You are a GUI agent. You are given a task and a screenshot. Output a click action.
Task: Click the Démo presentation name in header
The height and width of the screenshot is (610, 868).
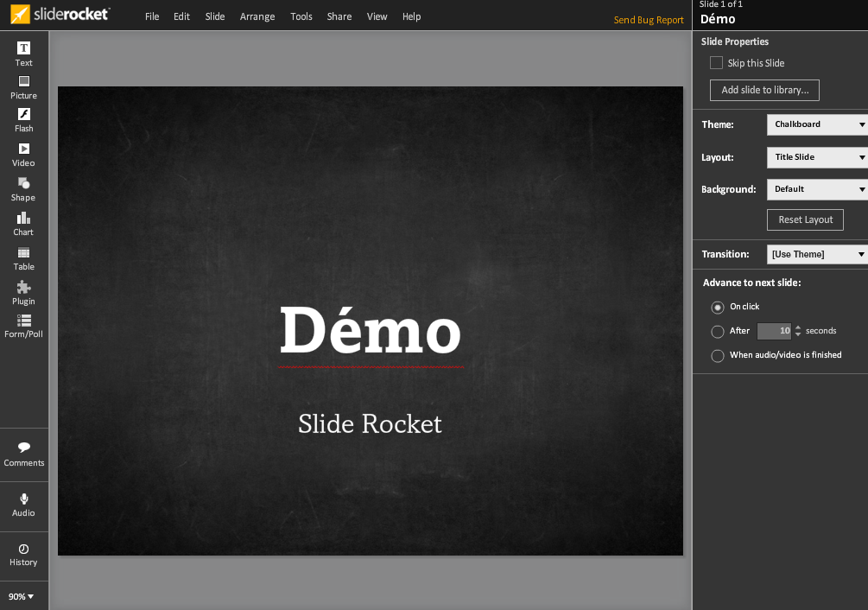pyautogui.click(x=718, y=19)
